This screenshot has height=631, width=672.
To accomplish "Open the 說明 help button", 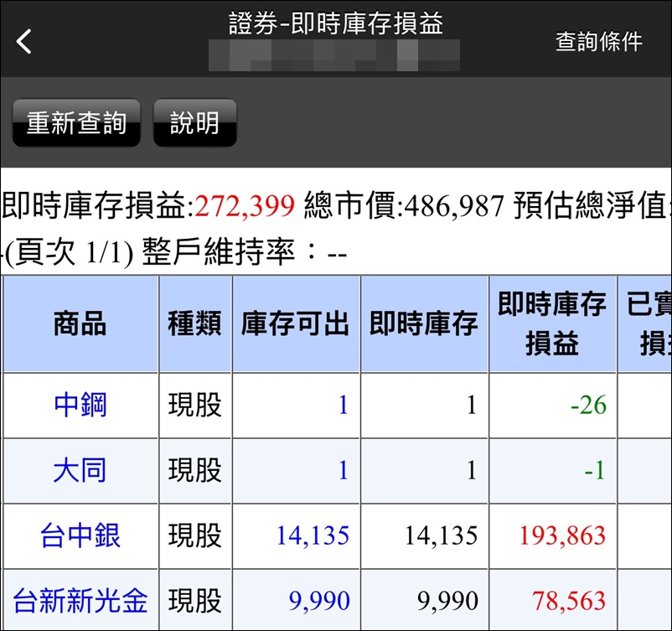I will point(194,122).
